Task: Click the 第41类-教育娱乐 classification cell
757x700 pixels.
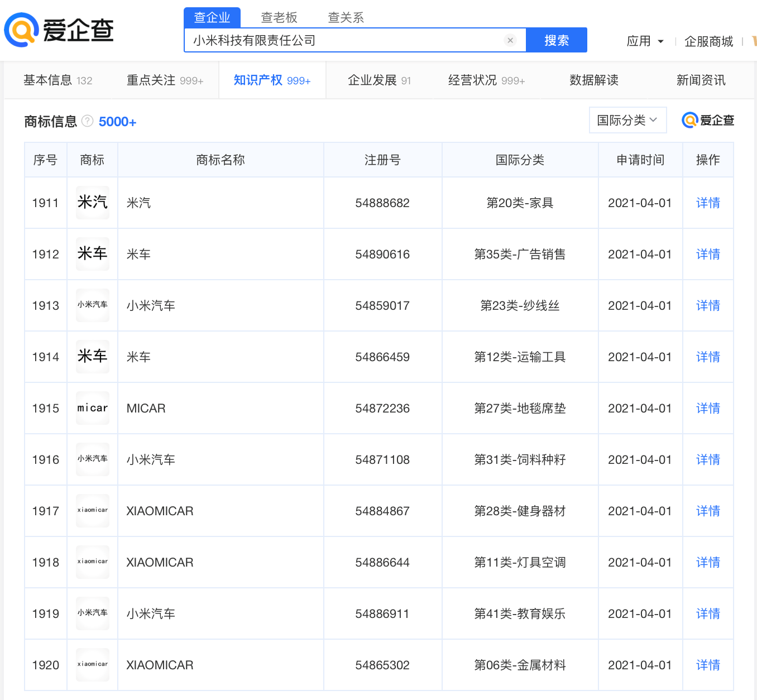Action: [x=520, y=613]
